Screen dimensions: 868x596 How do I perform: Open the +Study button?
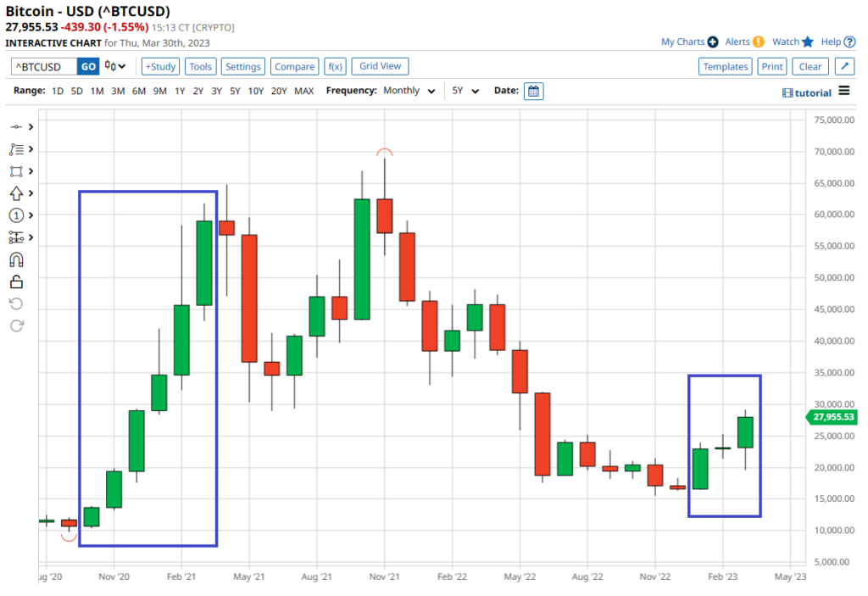[x=160, y=66]
